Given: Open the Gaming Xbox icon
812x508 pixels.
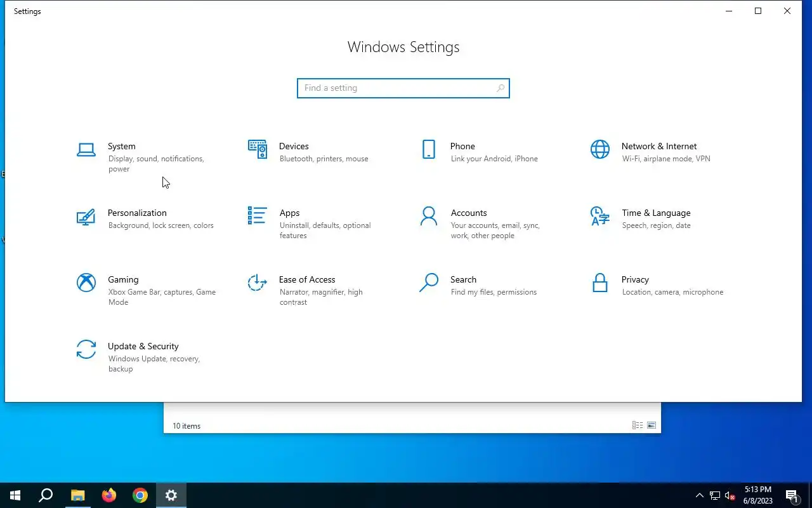Looking at the screenshot, I should pyautogui.click(x=86, y=283).
